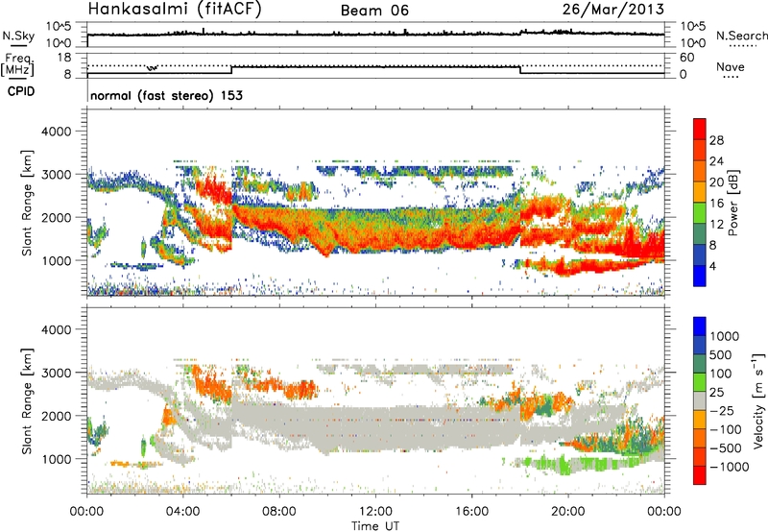Viewport: 768px width, 532px height.
Task: Click the Power [dB] colorbar label
Action: (732, 203)
